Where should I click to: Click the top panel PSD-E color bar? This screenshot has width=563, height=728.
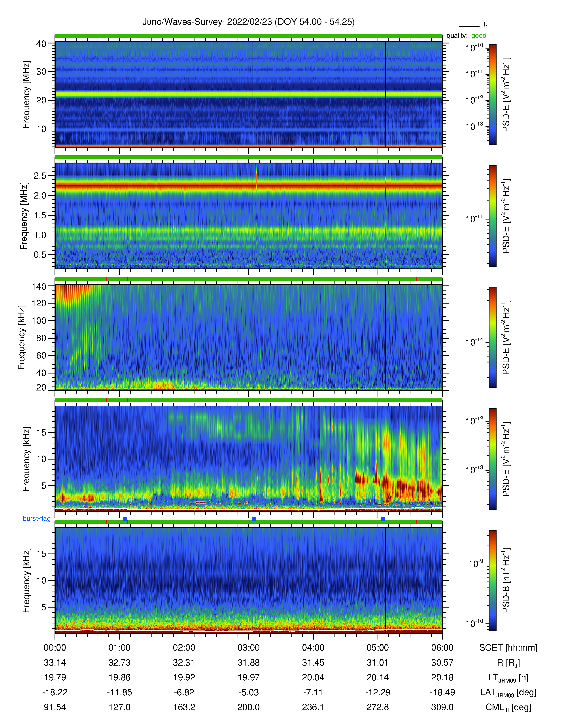[492, 94]
